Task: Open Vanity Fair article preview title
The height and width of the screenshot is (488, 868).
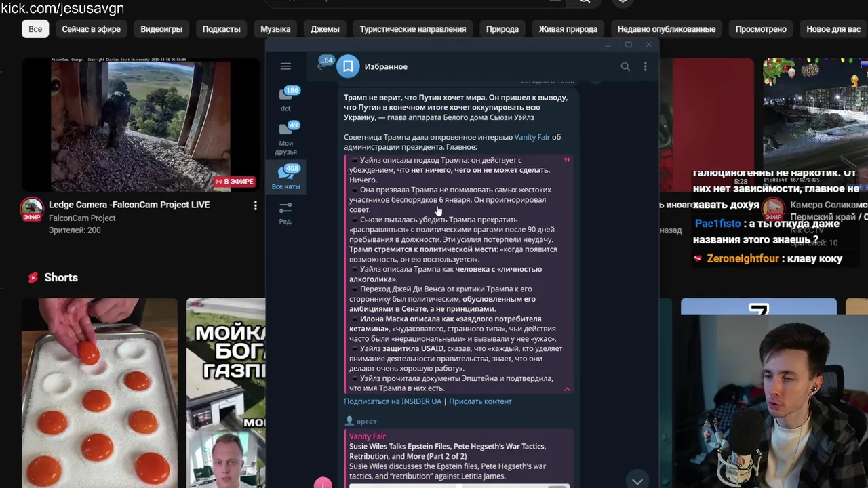Action: pos(448,451)
